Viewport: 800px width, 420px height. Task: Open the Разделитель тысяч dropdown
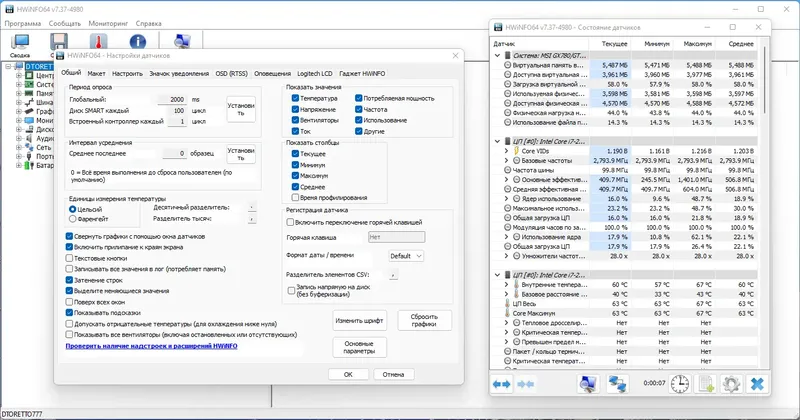coord(252,219)
